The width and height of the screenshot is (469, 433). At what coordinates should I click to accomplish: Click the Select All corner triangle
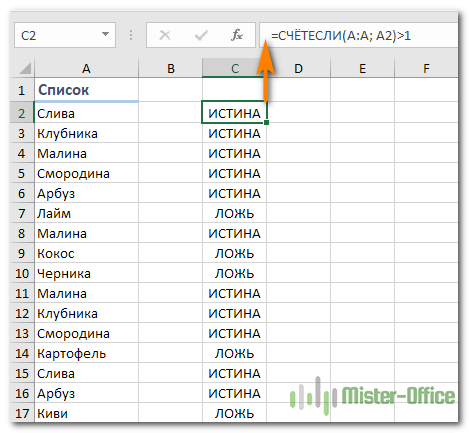click(x=25, y=68)
